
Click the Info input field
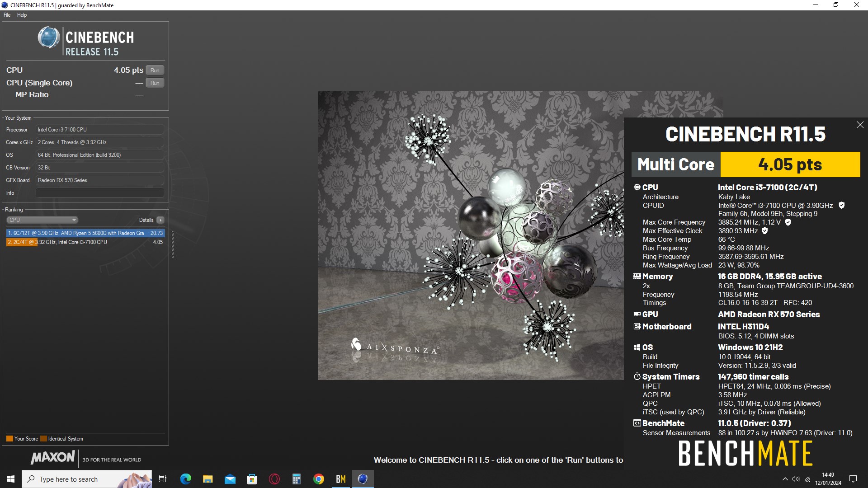point(100,193)
